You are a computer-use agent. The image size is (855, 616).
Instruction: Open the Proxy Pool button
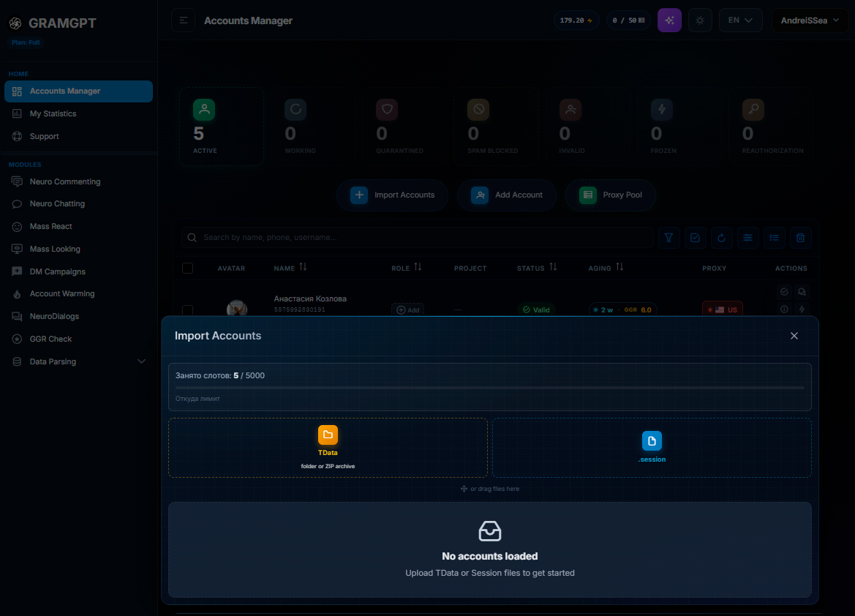(610, 195)
